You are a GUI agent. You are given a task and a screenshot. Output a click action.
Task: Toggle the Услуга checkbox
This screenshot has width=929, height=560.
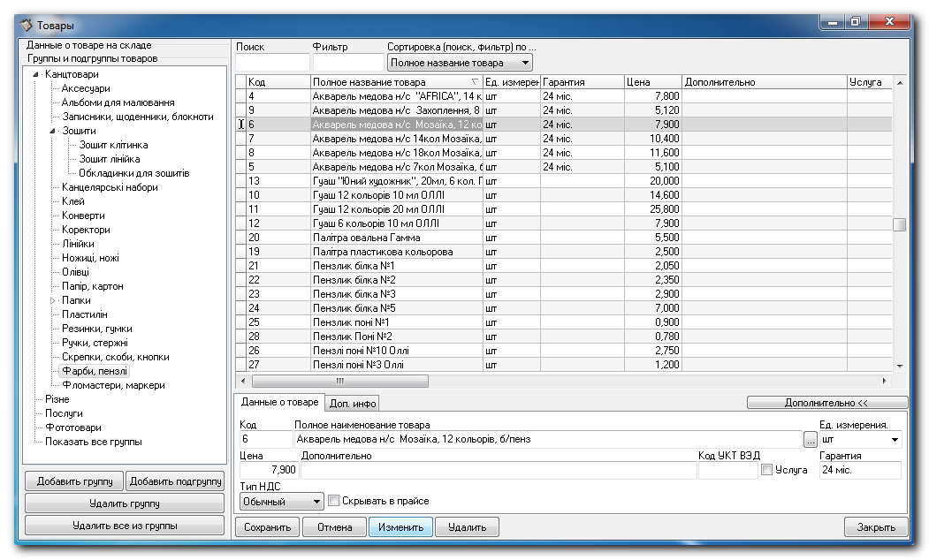pos(766,470)
